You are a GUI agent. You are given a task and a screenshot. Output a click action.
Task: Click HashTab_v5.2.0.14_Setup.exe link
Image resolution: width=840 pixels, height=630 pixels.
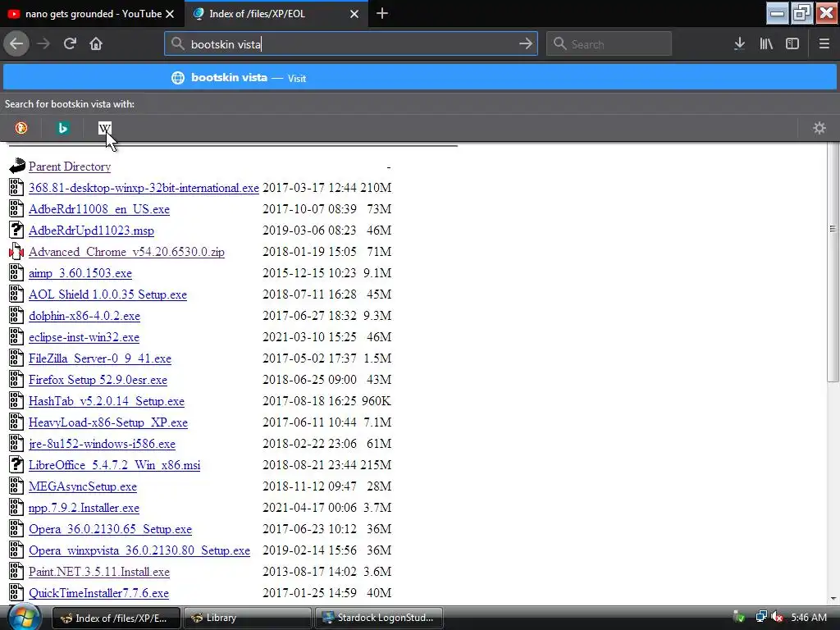click(x=107, y=401)
